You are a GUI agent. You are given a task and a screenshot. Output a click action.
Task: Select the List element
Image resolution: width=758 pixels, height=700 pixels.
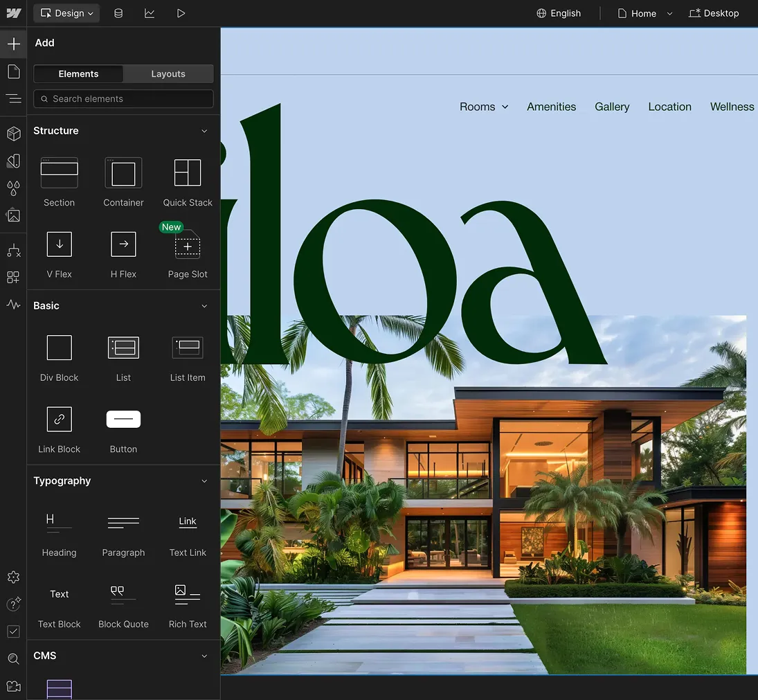tap(123, 357)
